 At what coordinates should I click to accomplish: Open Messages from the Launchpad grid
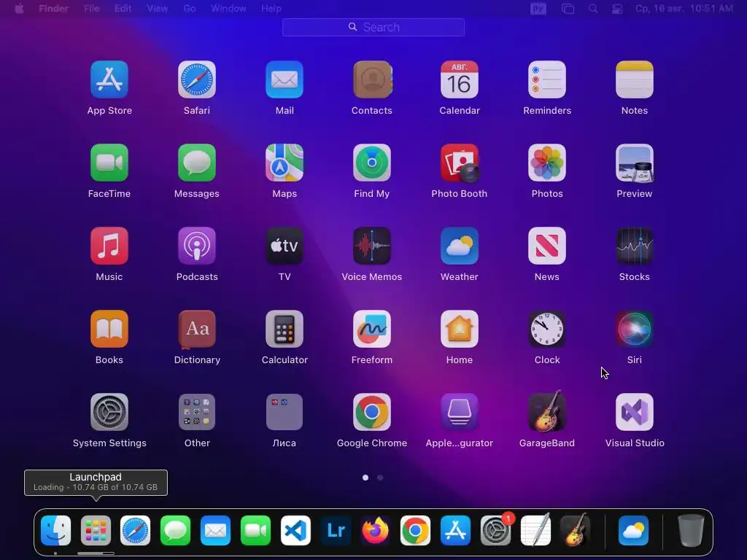pyautogui.click(x=197, y=163)
